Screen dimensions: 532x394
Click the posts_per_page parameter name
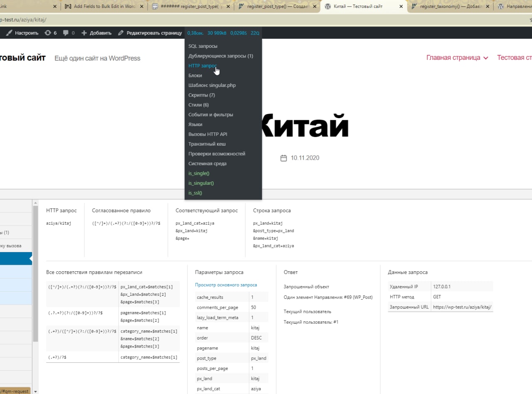pyautogui.click(x=212, y=369)
